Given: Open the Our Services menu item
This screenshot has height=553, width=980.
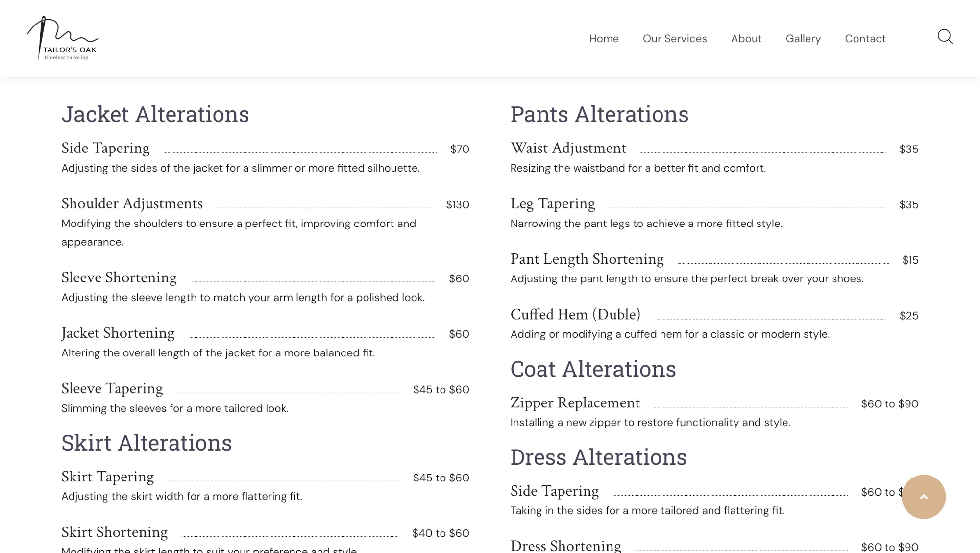Looking at the screenshot, I should 675,39.
